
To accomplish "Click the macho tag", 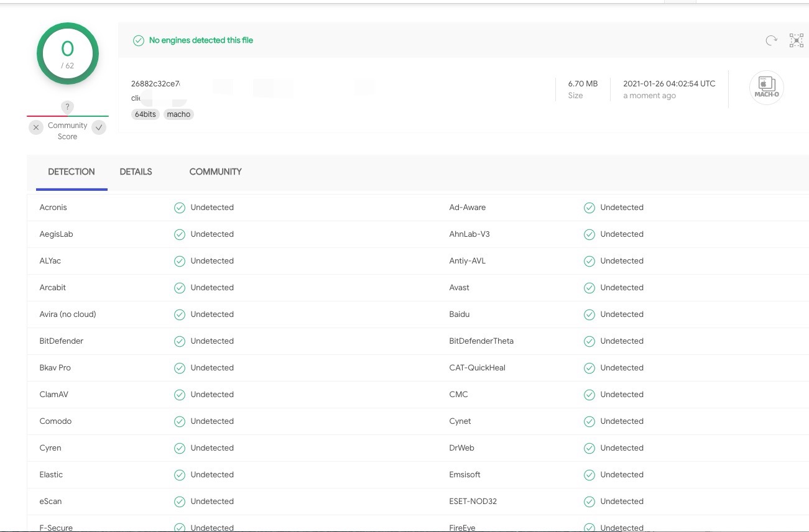I will 178,114.
